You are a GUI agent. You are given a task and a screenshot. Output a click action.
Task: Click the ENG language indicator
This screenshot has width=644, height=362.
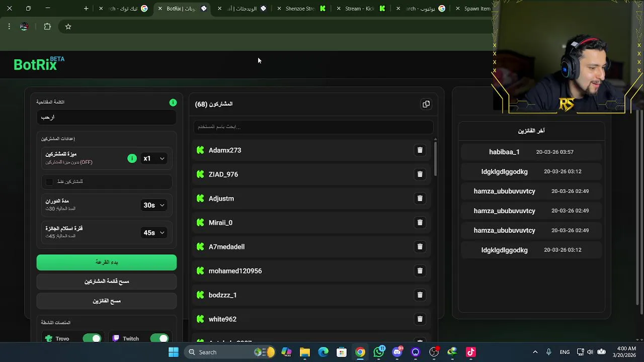point(565,352)
